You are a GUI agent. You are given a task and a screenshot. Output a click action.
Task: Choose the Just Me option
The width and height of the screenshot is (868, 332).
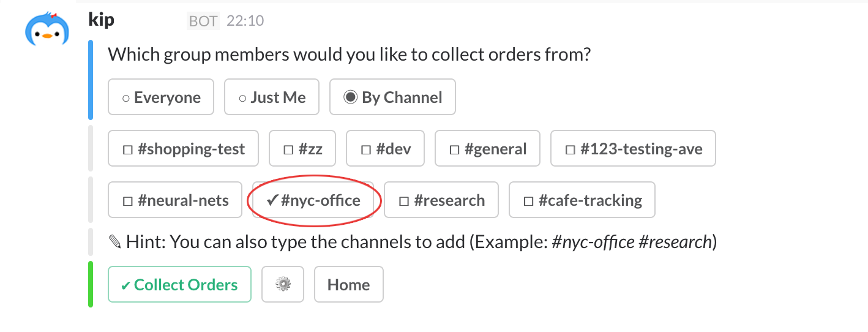(272, 97)
